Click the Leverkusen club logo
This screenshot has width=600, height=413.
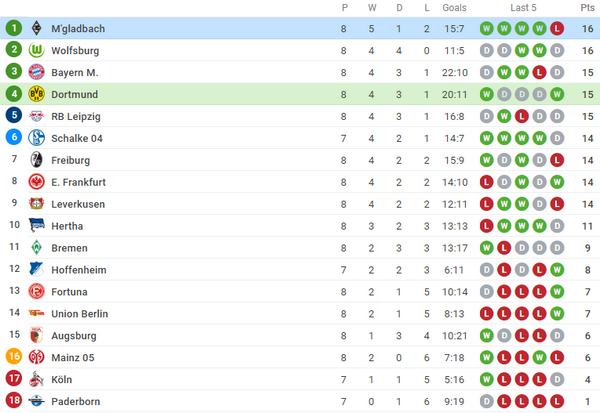pyautogui.click(x=36, y=204)
